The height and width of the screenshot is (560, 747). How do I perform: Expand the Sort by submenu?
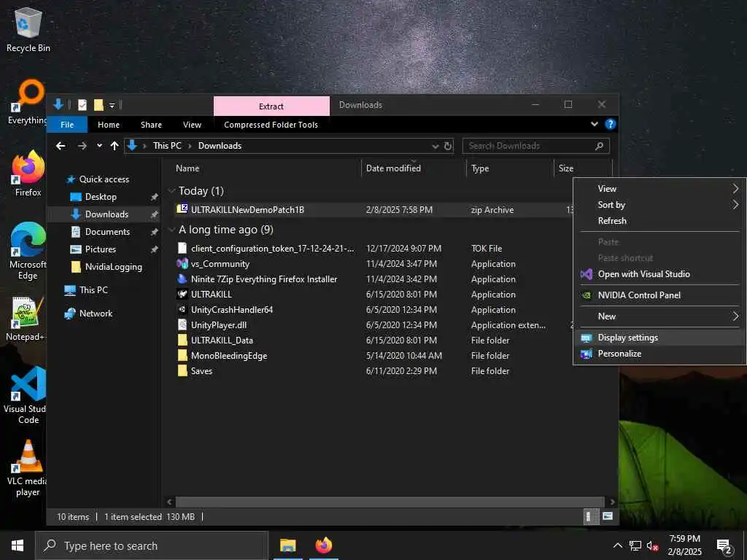tap(659, 205)
